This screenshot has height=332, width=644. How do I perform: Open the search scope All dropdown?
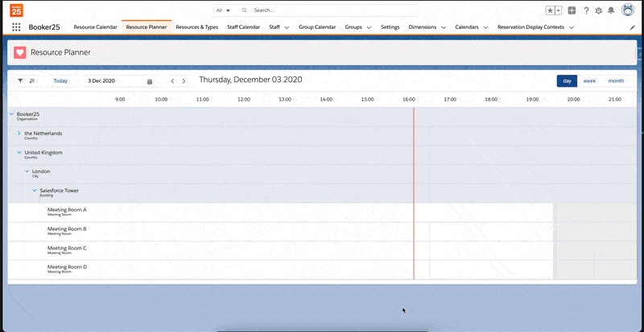(x=223, y=10)
